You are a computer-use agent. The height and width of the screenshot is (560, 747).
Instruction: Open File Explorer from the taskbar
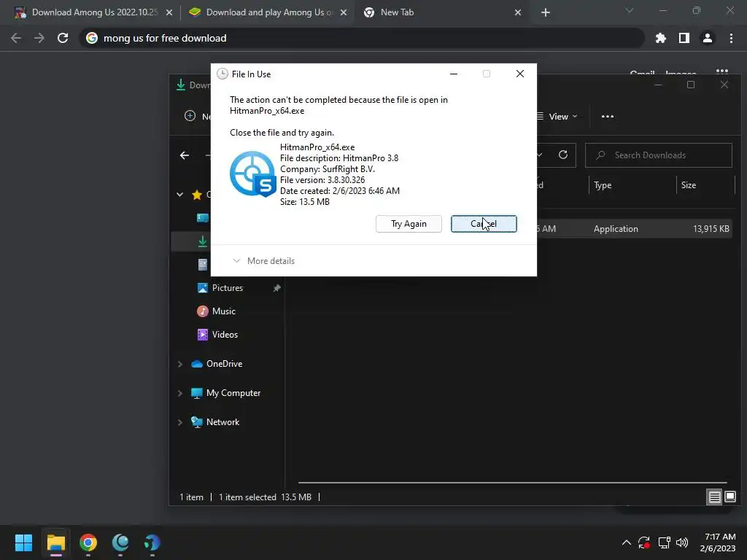click(55, 542)
